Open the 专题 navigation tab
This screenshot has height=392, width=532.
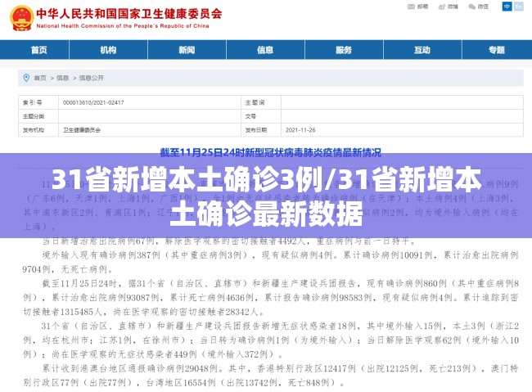(x=497, y=50)
